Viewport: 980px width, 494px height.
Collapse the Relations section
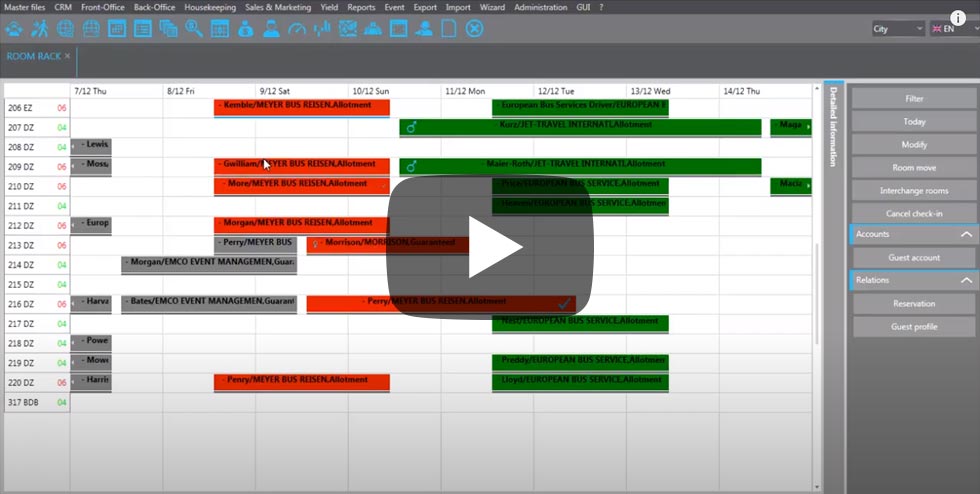(966, 281)
